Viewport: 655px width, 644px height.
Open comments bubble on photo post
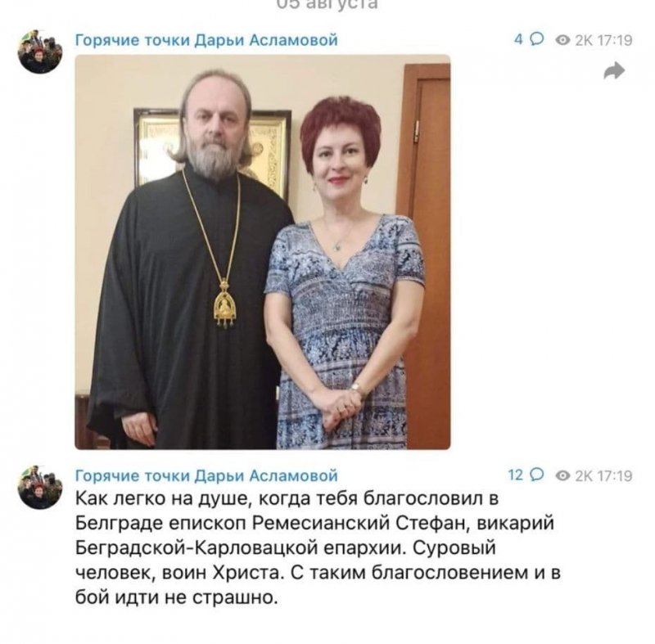pyautogui.click(x=537, y=39)
